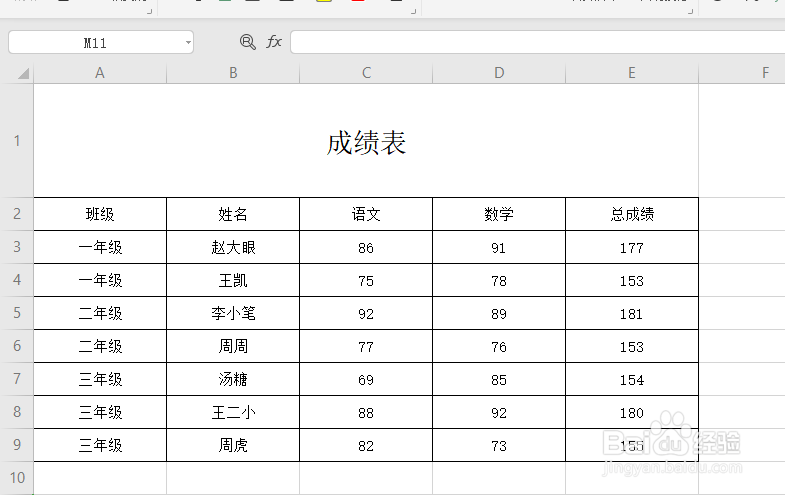Image resolution: width=785 pixels, height=495 pixels.
Task: Click inside the formula bar input
Action: coord(538,42)
